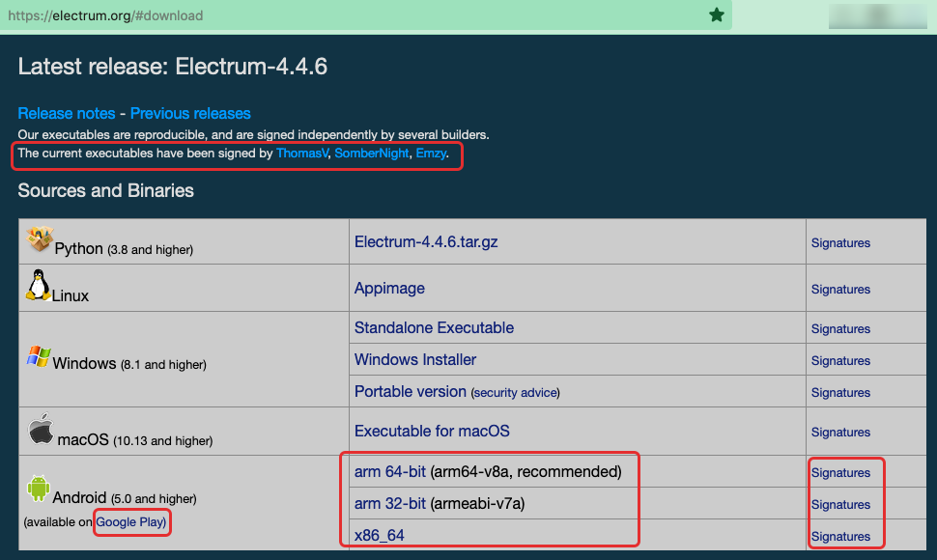The height and width of the screenshot is (560, 937).
Task: Download Electrum-4.4.6.tar.gz
Action: pyautogui.click(x=426, y=241)
